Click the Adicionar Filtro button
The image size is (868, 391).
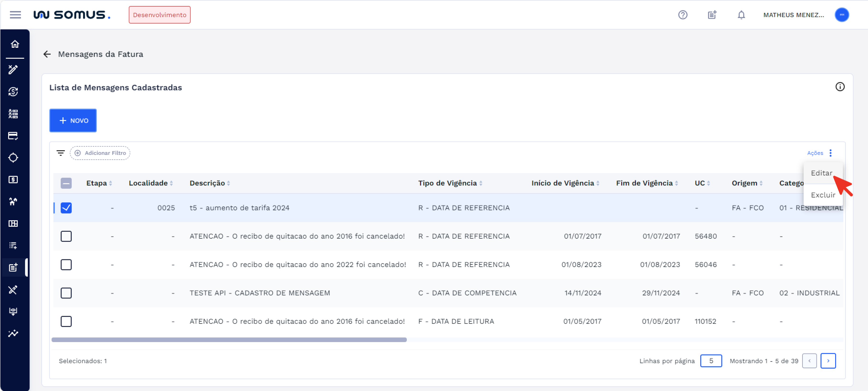pos(100,153)
